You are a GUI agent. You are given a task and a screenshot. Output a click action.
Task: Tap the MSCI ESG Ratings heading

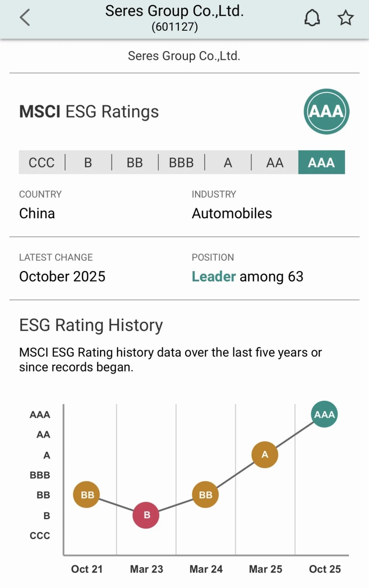point(89,111)
